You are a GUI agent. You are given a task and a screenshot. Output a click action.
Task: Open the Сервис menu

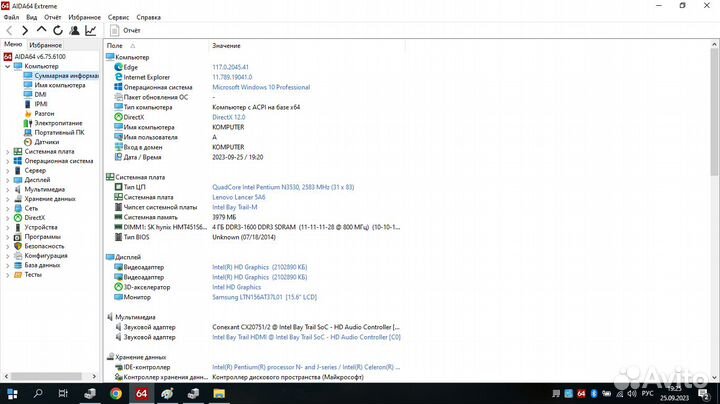coord(118,17)
